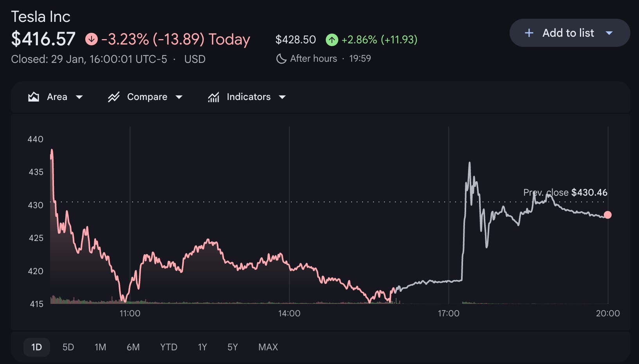Click the green up-arrow after-hours icon
Screen dimensions: 639x364
pyautogui.click(x=332, y=39)
